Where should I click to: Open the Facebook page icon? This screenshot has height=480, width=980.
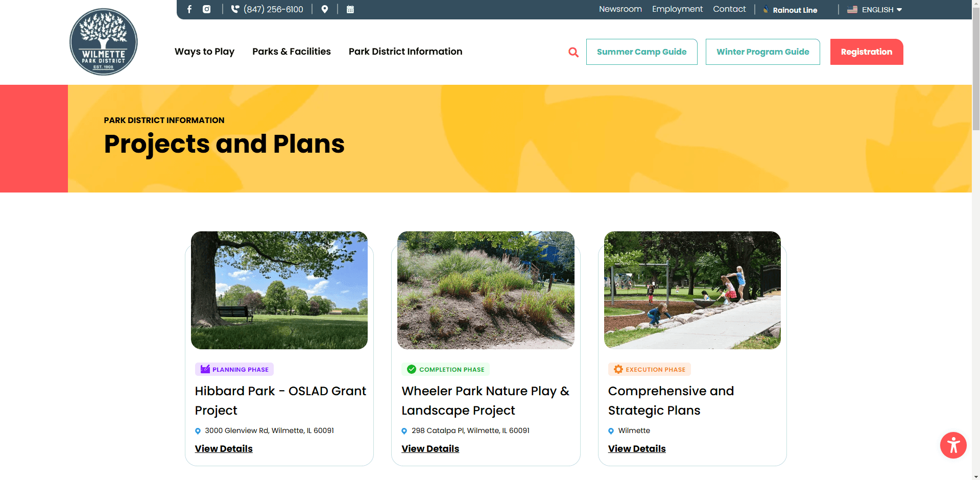tap(189, 9)
